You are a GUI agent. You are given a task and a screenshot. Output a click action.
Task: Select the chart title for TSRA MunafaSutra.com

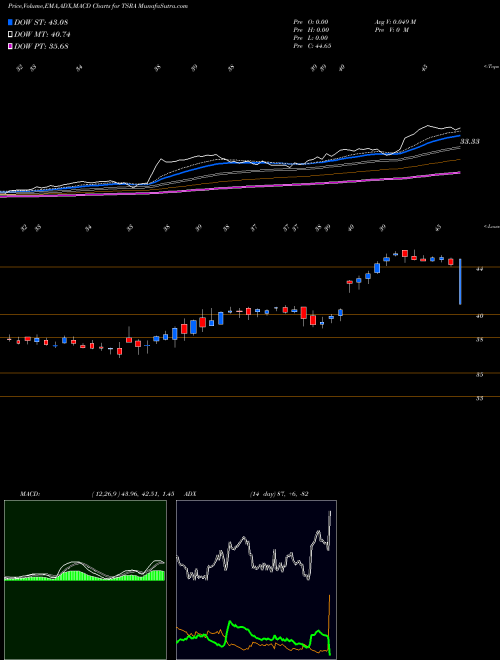point(98,6)
